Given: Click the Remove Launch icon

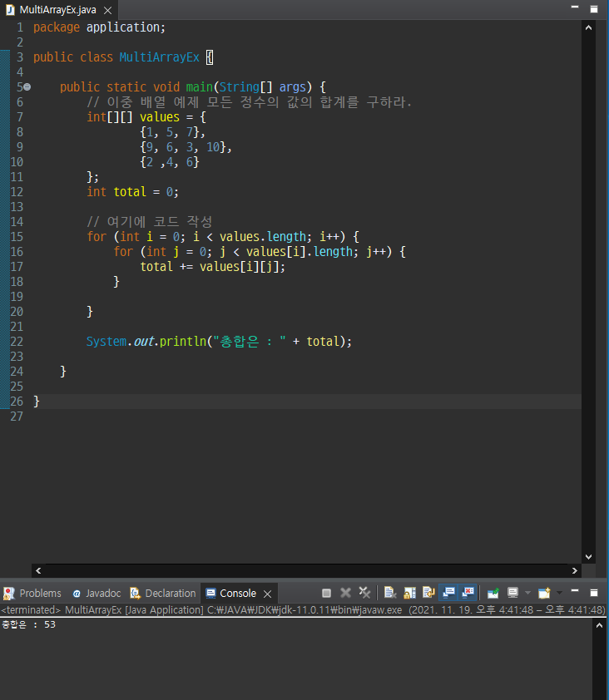Looking at the screenshot, I should [345, 593].
